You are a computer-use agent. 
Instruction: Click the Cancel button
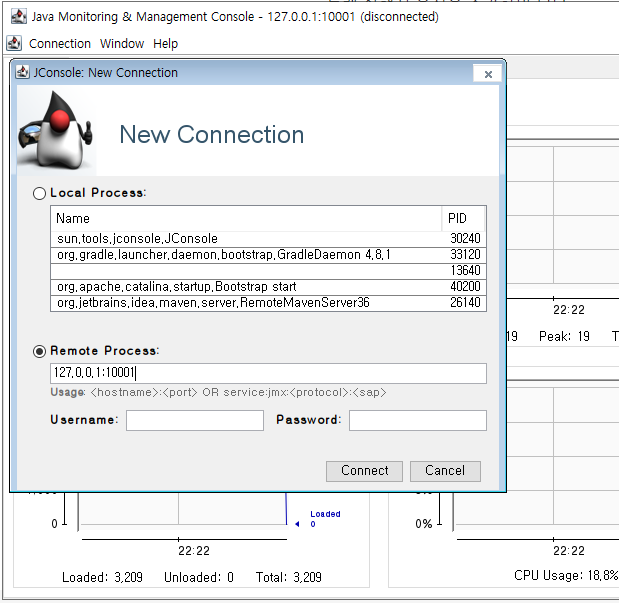[445, 471]
